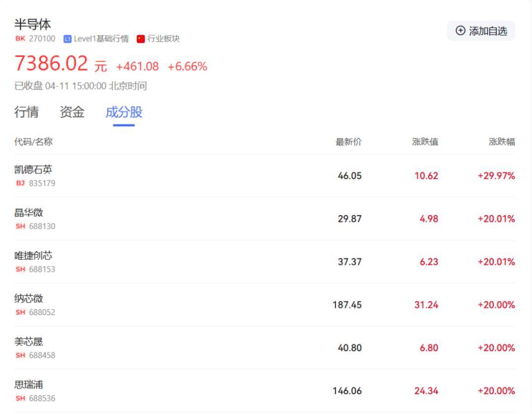Click the BJ exchange badge for 835179

(20, 183)
